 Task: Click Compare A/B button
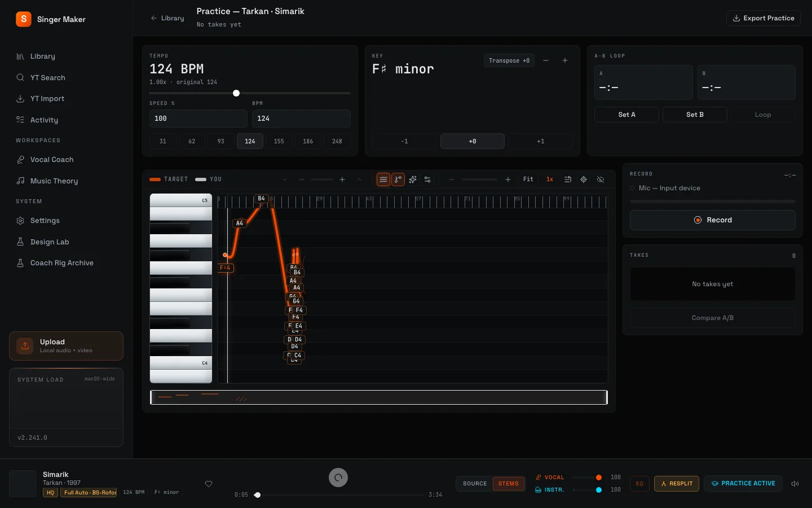click(x=713, y=318)
